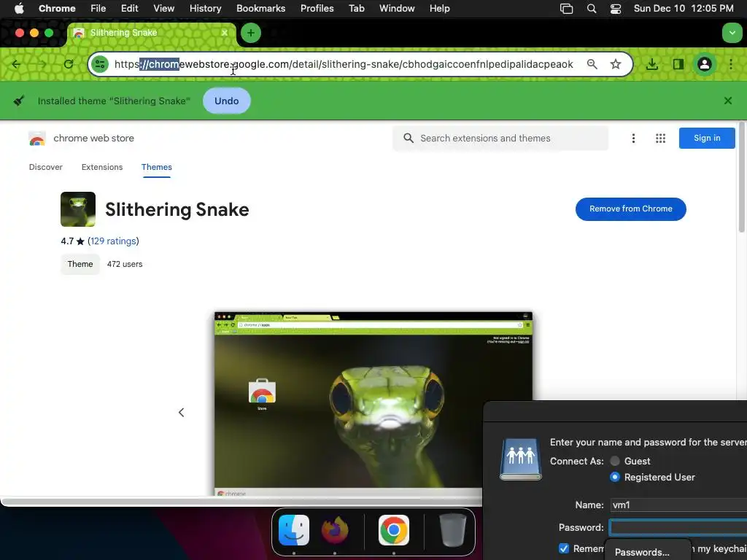
Task: Open the View menu
Action: 163,9
